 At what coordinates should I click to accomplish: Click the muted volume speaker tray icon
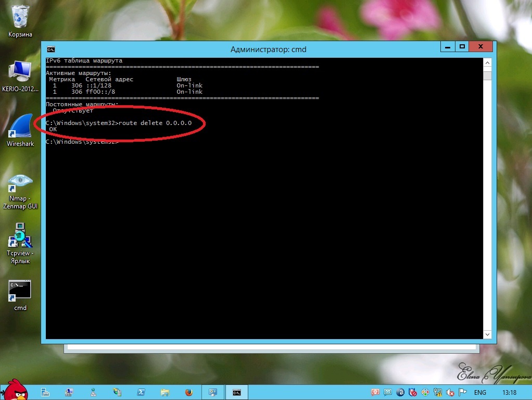449,392
